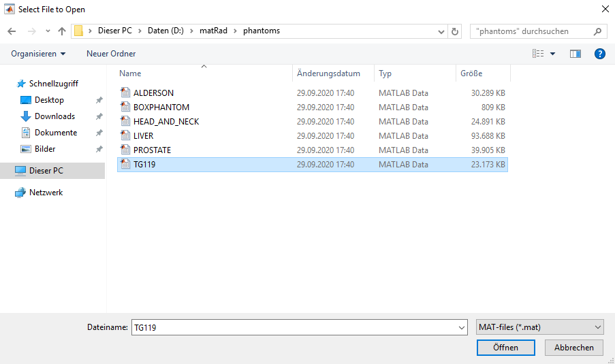Click the BOXPHANTOM MATLAB file icon
Image resolution: width=615 pixels, height=364 pixels.
point(125,107)
